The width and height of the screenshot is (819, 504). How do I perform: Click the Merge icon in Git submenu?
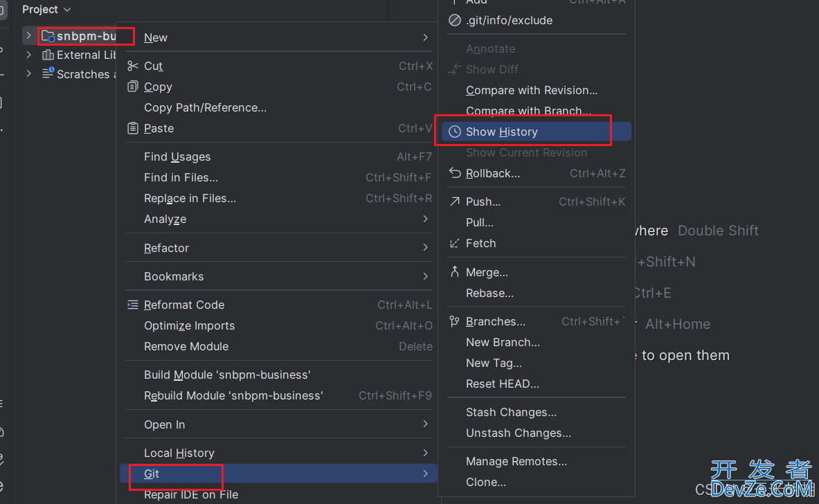point(454,272)
